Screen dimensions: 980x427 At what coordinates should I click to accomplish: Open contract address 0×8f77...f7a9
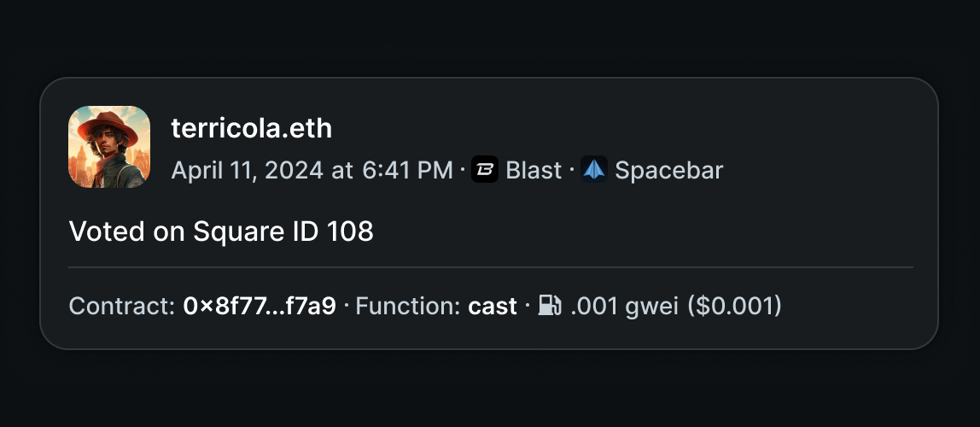260,307
